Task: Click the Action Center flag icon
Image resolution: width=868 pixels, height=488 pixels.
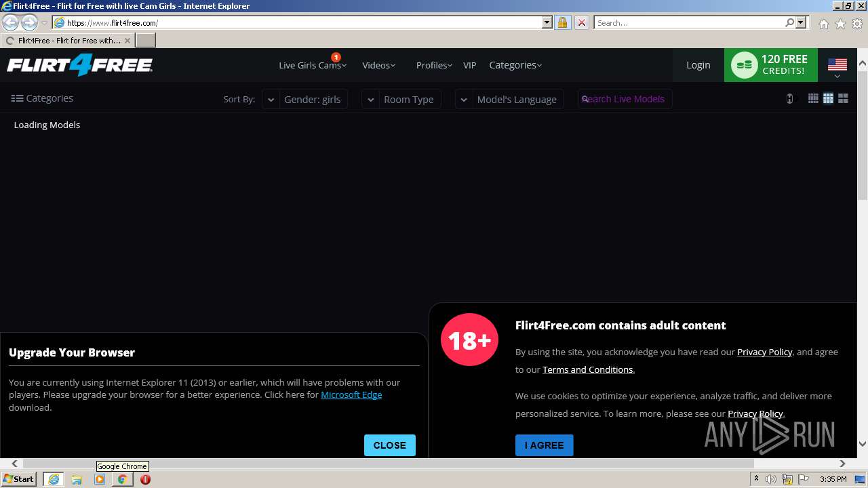Action: pos(804,479)
